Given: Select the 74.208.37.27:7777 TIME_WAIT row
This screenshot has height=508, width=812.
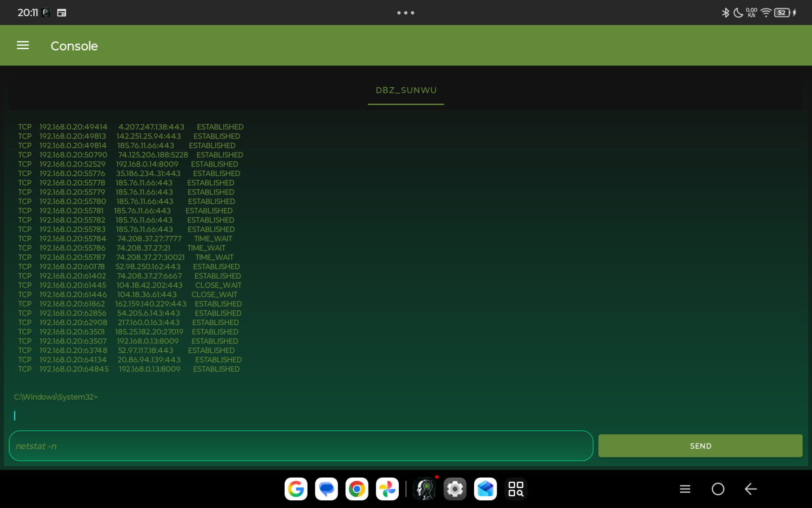Looking at the screenshot, I should (x=125, y=239).
